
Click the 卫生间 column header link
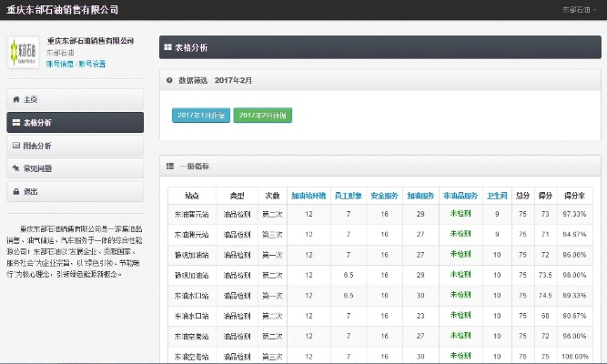pyautogui.click(x=497, y=196)
